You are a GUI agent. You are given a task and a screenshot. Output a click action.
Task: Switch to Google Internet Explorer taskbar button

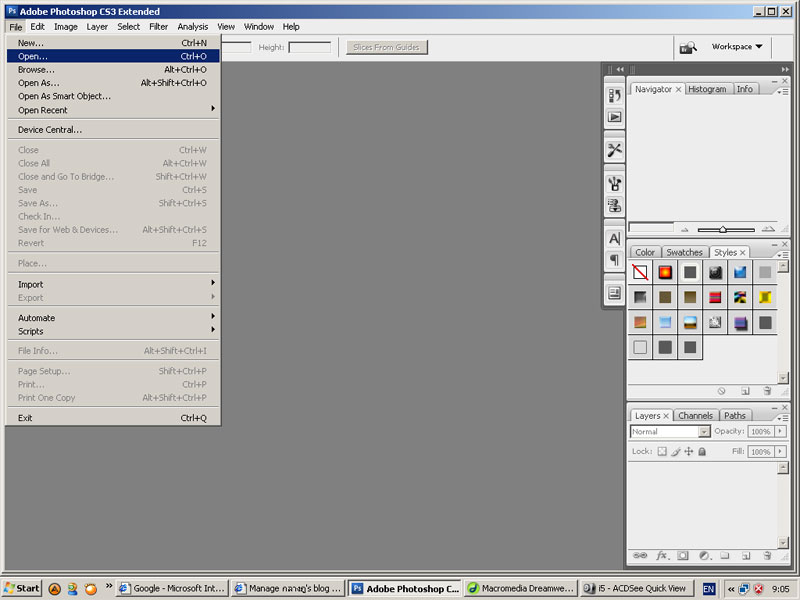point(172,588)
